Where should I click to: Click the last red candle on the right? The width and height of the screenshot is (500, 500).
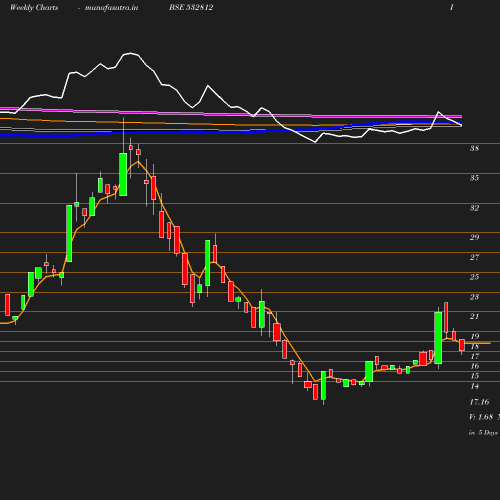462,345
